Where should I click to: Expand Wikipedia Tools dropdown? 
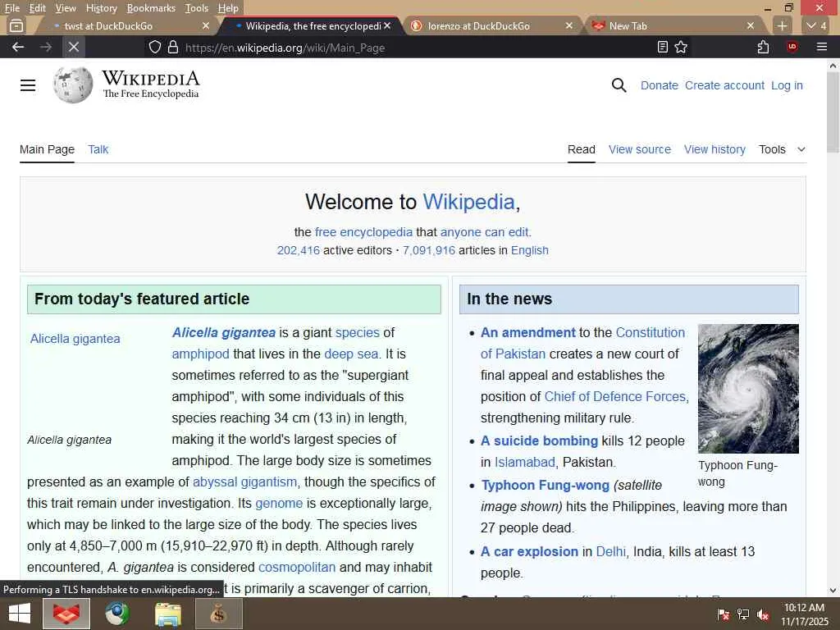[782, 149]
